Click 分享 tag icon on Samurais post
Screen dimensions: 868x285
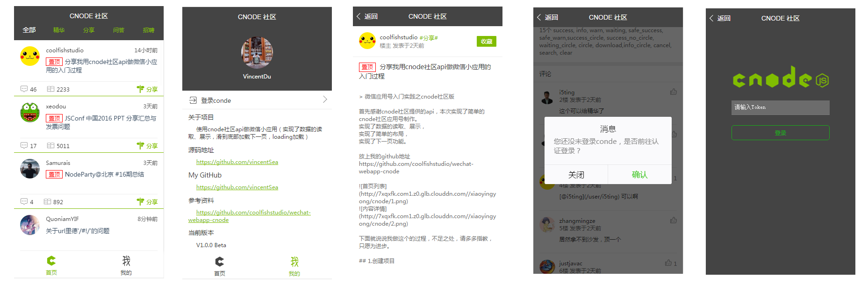(140, 201)
